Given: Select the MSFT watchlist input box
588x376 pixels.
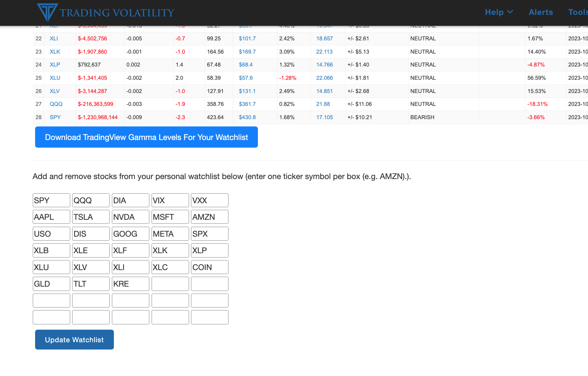Looking at the screenshot, I should pos(170,217).
